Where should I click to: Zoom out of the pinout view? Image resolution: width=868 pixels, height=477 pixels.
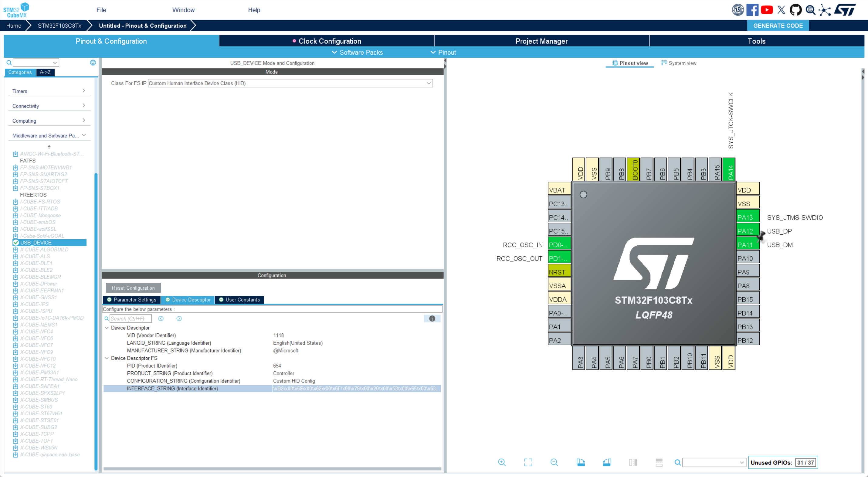pyautogui.click(x=554, y=462)
